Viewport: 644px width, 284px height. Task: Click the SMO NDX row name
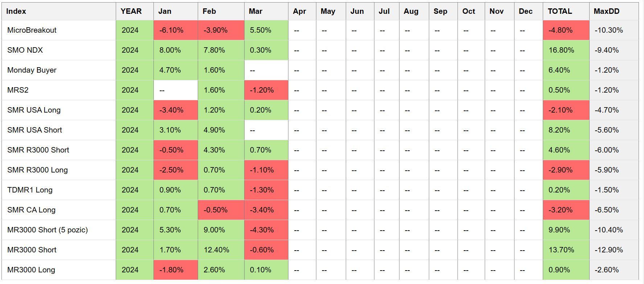[25, 50]
